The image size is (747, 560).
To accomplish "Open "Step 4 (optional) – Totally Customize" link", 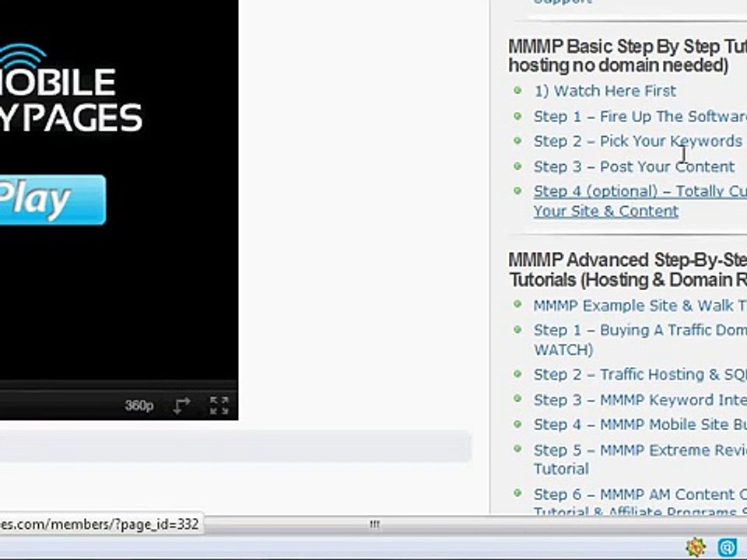I will point(640,201).
